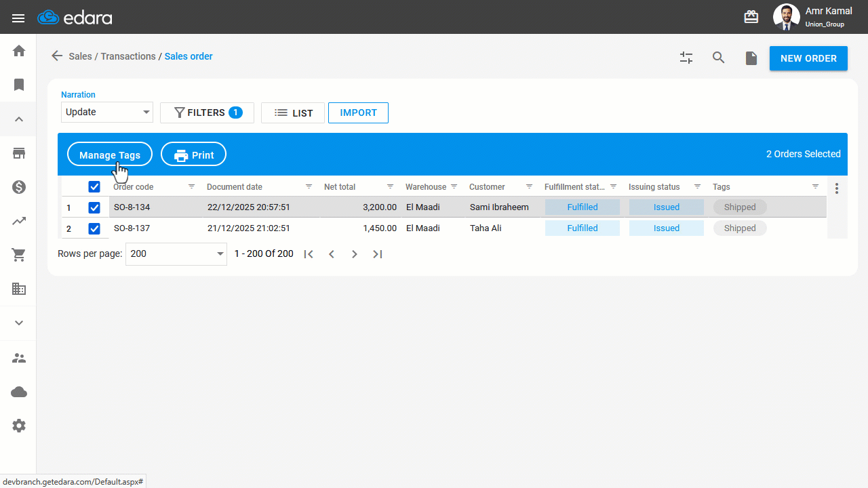
Task: Click the IMPORT button
Action: pos(358,113)
